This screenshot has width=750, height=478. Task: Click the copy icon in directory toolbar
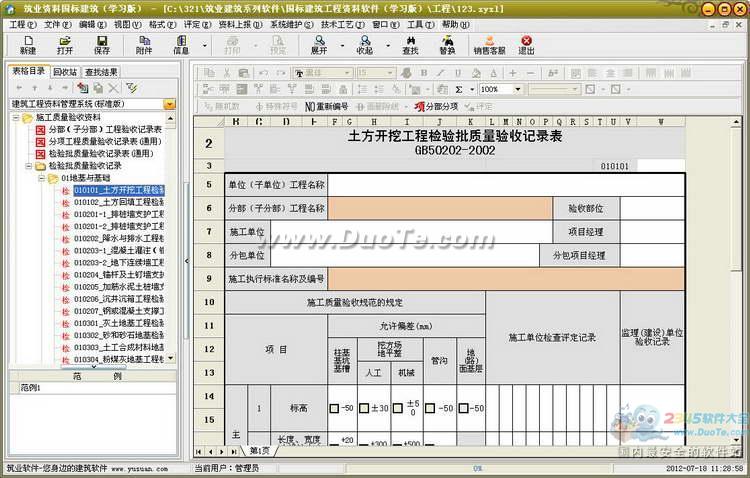click(x=98, y=88)
